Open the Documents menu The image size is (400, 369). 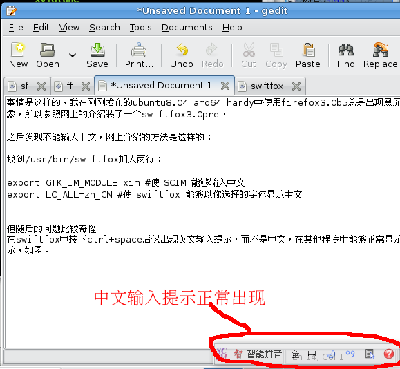(x=187, y=27)
